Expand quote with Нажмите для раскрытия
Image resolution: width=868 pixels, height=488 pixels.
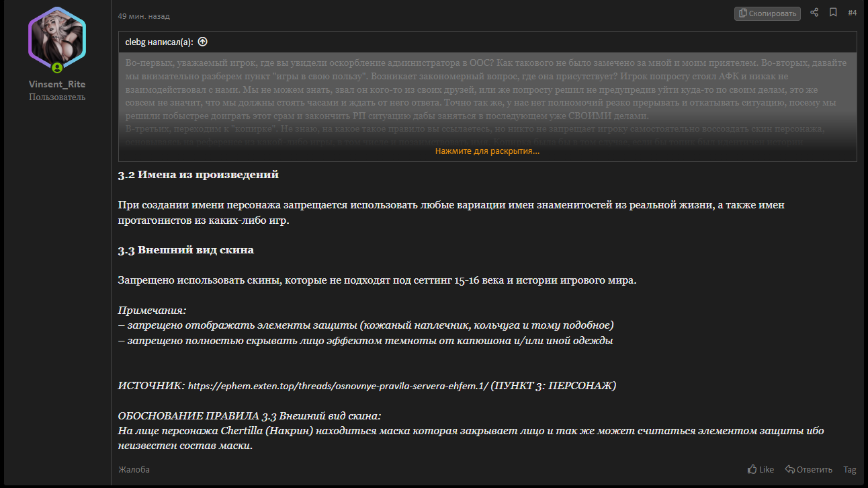487,151
